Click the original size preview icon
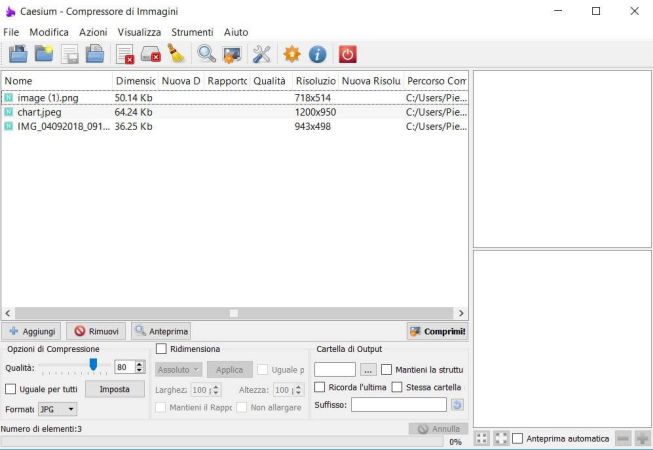Image resolution: width=653 pixels, height=450 pixels. coord(501,438)
